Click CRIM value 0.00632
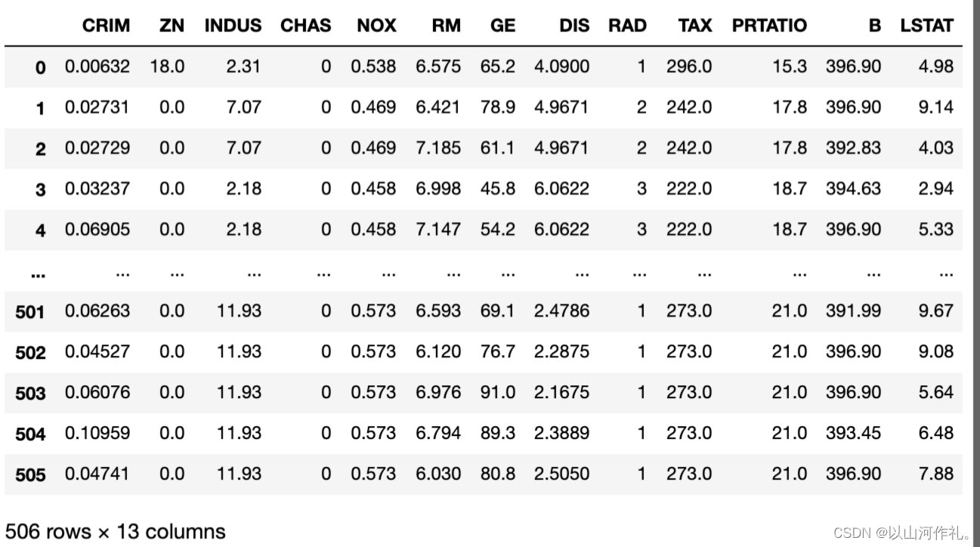This screenshot has height=547, width=980. (97, 66)
